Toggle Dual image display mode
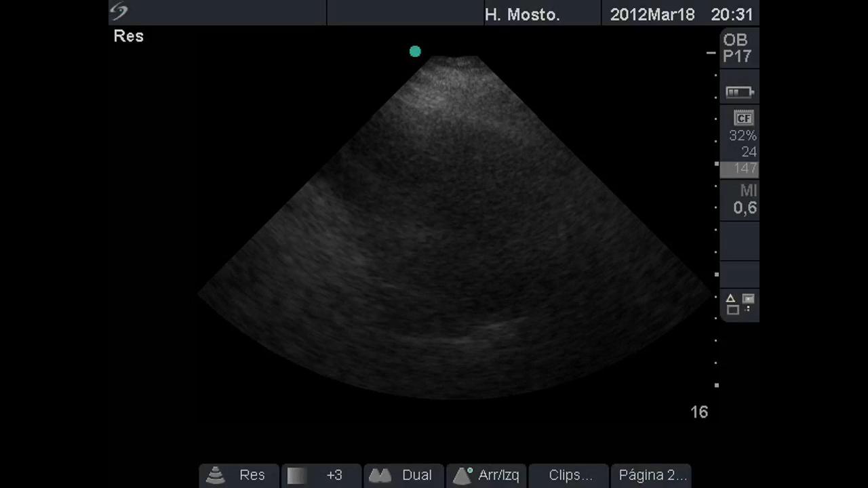The image size is (868, 488). [x=416, y=475]
